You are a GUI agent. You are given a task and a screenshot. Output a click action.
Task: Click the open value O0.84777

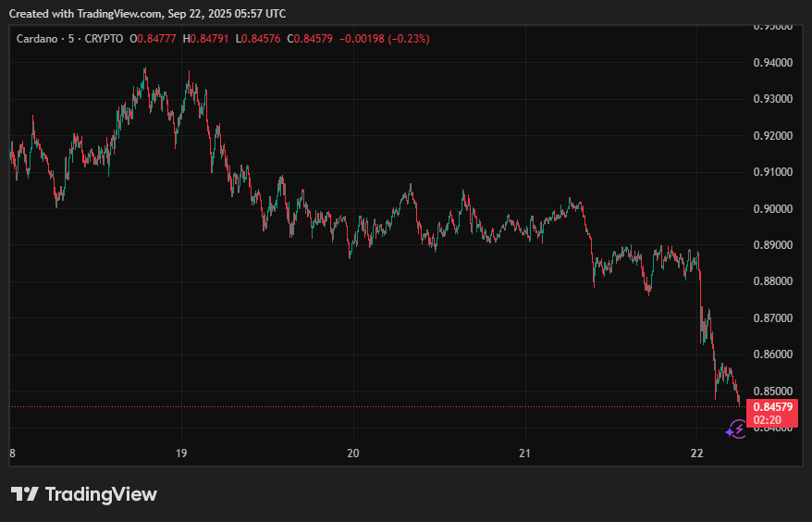pos(153,39)
